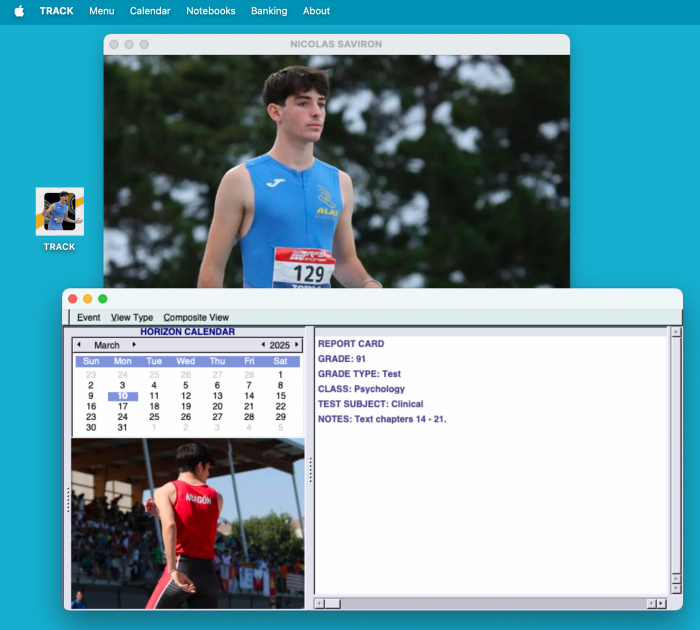Screen dimensions: 700x630
Task: Select highlighted date March 10
Action: click(123, 396)
